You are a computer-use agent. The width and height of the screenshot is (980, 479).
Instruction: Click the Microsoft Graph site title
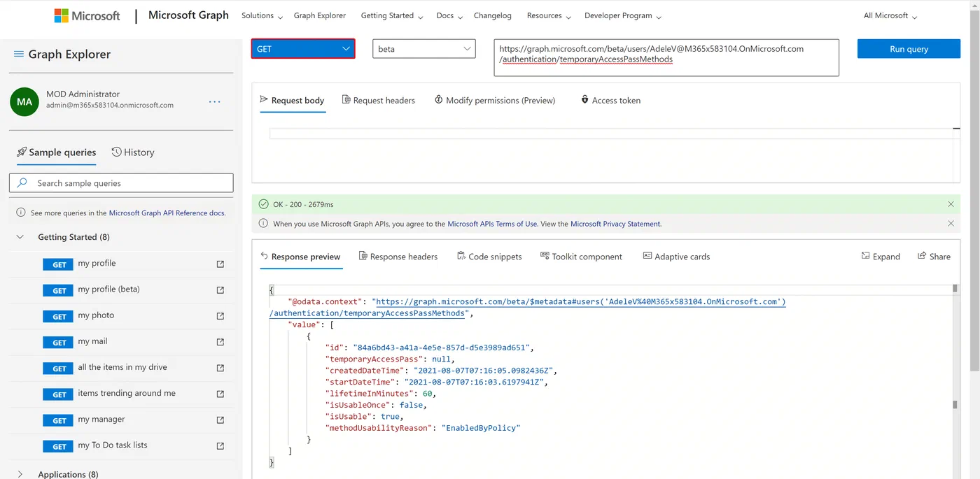188,15
